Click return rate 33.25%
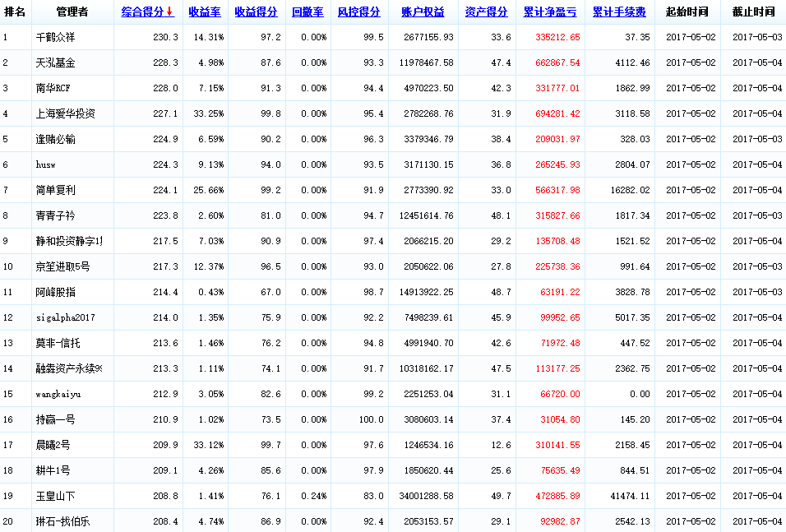The width and height of the screenshot is (786, 532). (x=209, y=113)
